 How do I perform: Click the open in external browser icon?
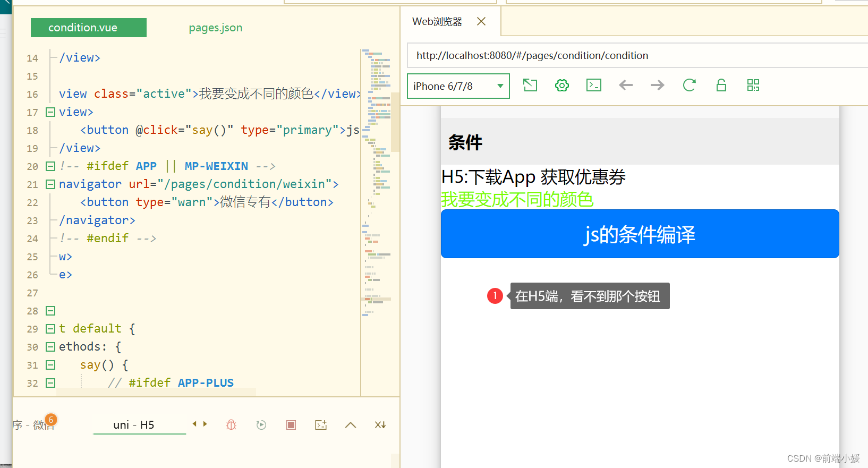click(530, 85)
